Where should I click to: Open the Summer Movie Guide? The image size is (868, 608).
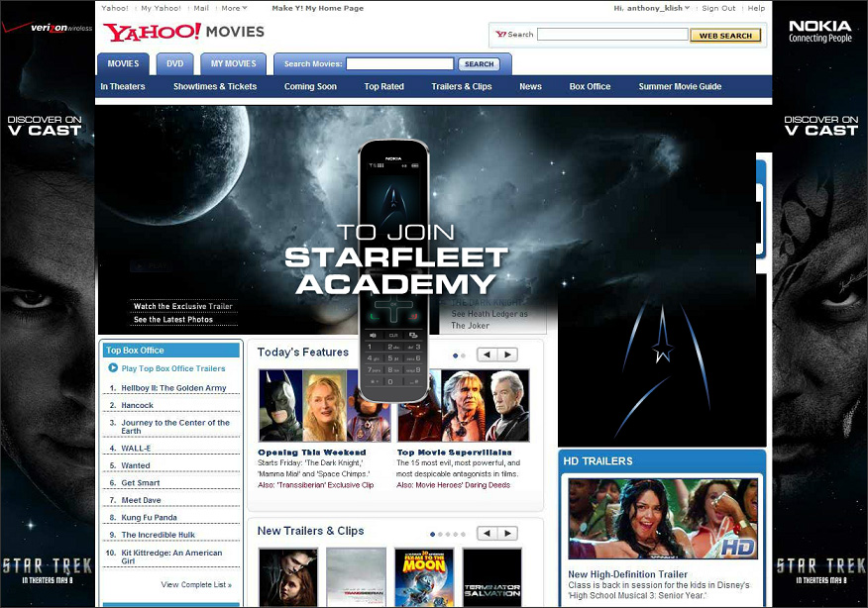[680, 87]
